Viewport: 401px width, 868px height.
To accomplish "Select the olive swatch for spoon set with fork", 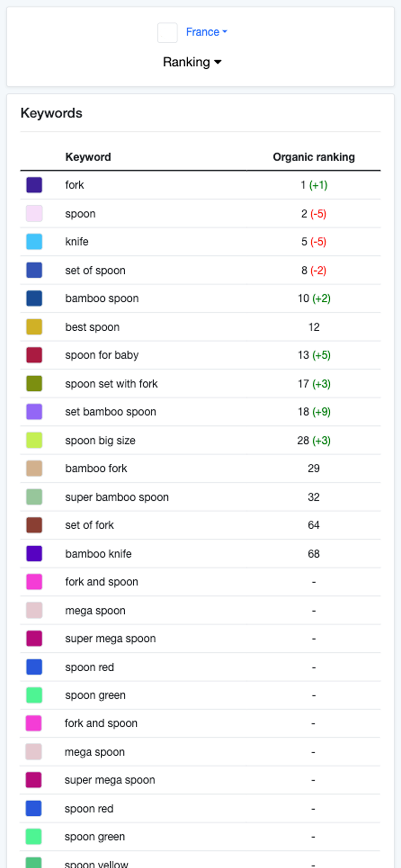I will point(34,383).
